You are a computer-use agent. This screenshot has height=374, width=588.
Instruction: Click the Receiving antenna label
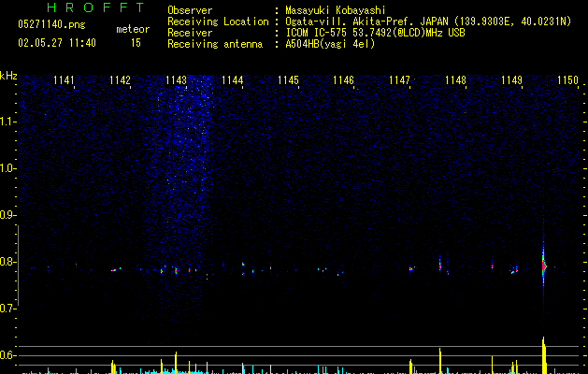(215, 44)
